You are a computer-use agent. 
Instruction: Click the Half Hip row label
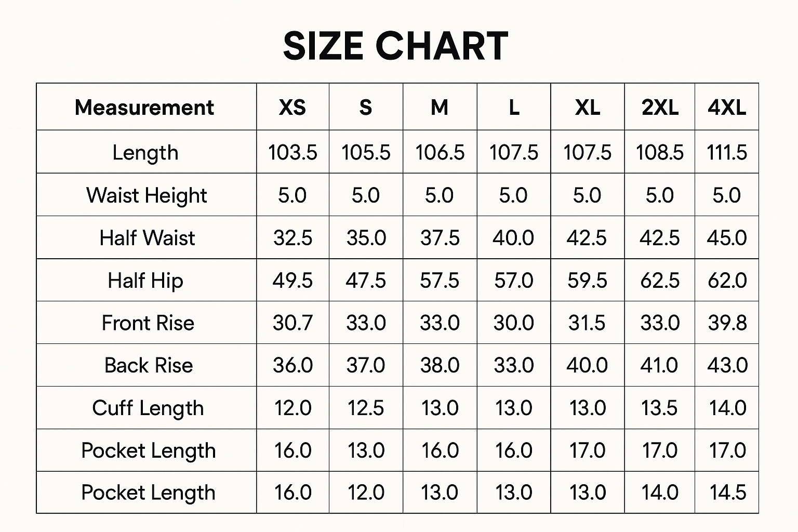point(145,281)
